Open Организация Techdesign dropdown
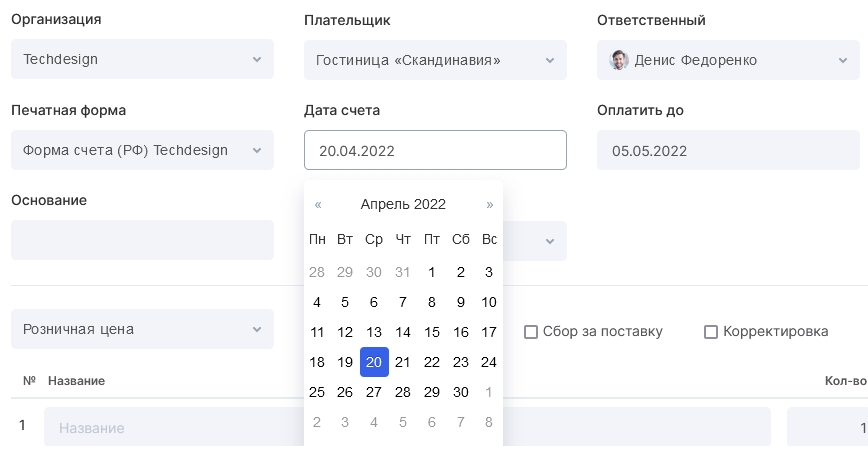 [x=142, y=59]
